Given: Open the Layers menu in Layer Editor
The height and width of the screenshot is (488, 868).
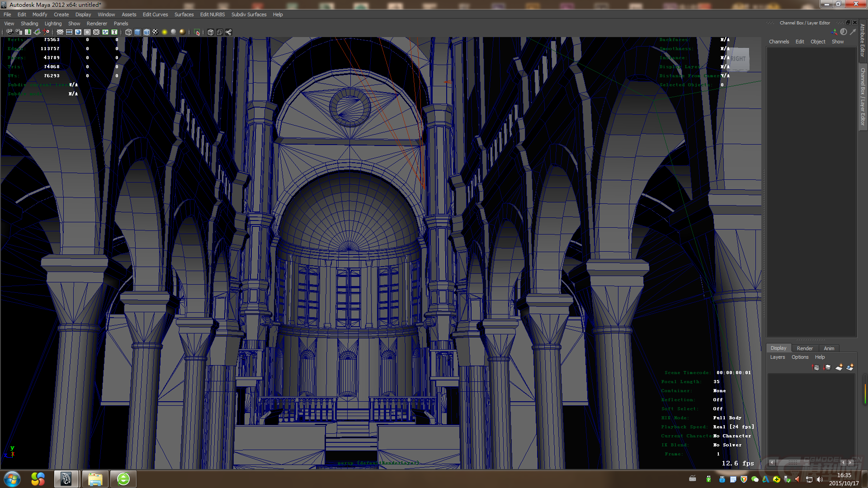Looking at the screenshot, I should click(778, 357).
